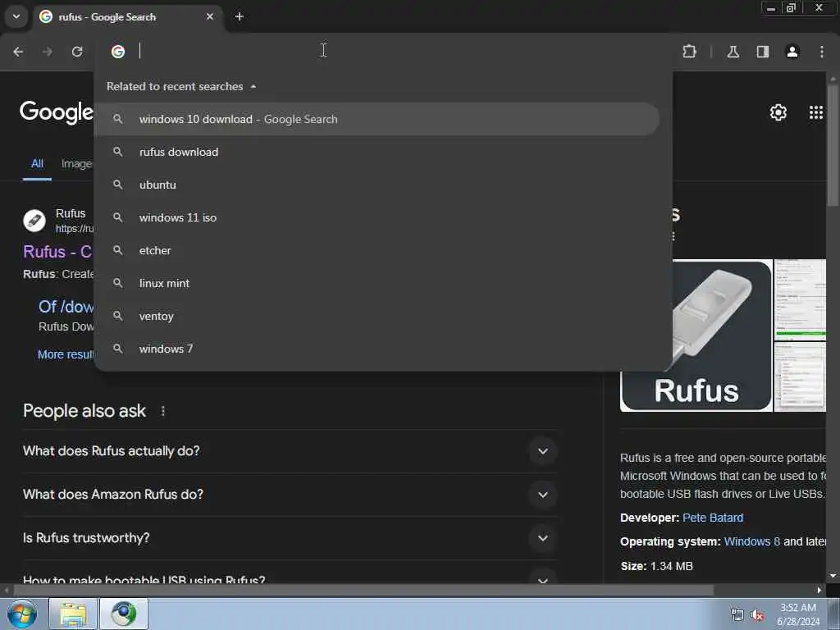Click the Rufus site favicon in results
Viewport: 840px width, 630px height.
(x=34, y=221)
